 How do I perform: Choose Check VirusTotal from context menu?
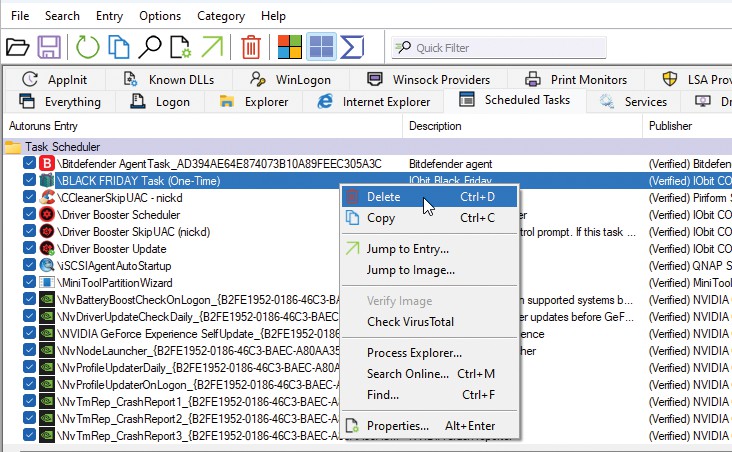(x=429, y=322)
